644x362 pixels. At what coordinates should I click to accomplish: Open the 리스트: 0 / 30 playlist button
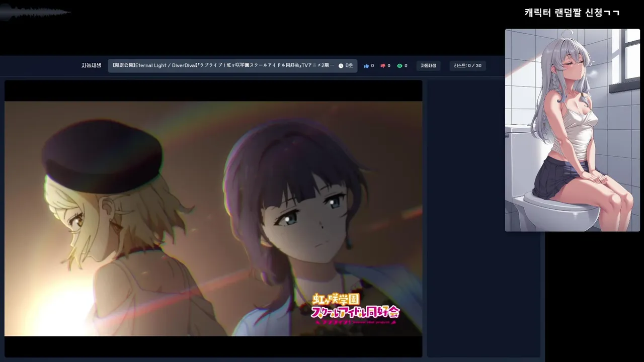pyautogui.click(x=467, y=66)
